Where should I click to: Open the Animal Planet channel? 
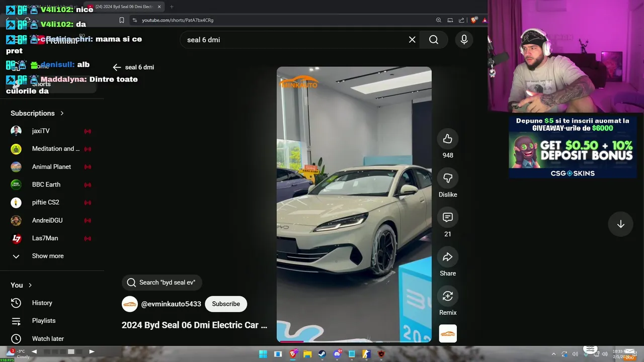coord(50,167)
